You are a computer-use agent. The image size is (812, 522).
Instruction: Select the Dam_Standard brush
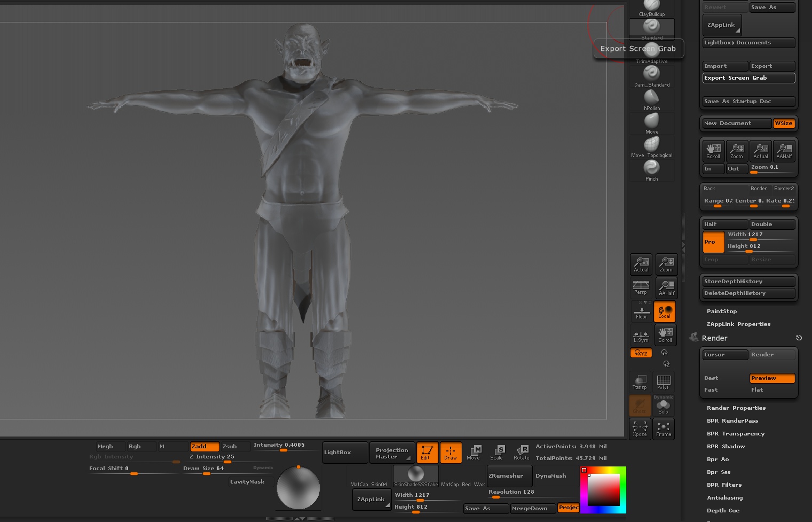[x=651, y=76]
